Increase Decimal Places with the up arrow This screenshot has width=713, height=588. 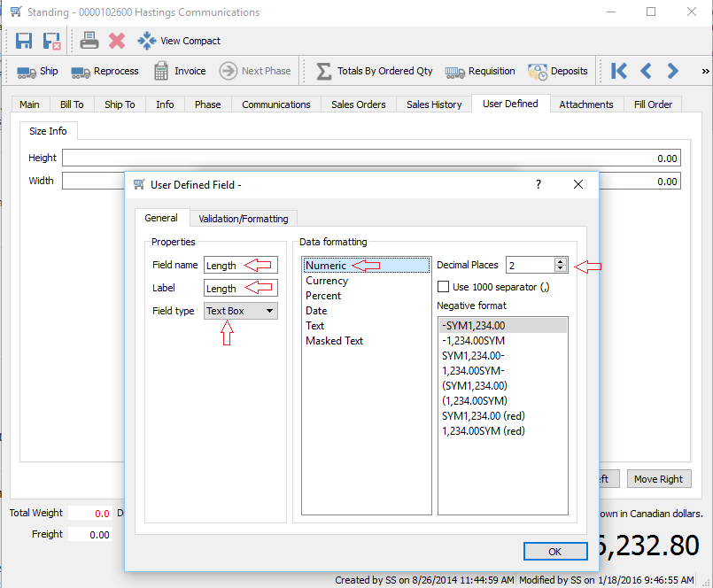tap(560, 261)
